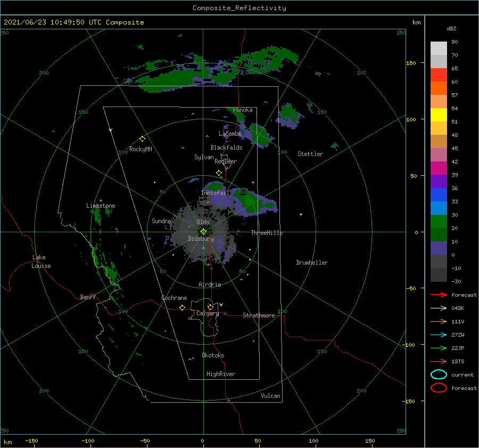Click the magenta 18TS arrow icon
The image size is (479, 448).
[x=439, y=362]
